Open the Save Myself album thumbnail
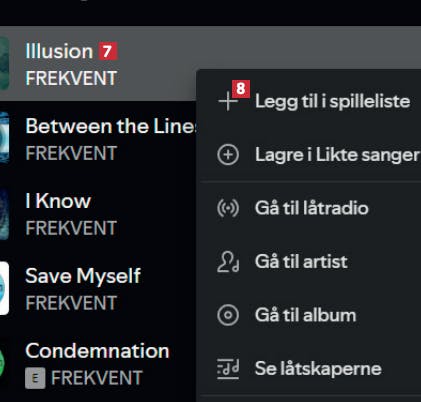This screenshot has width=421, height=402. tap(4, 288)
